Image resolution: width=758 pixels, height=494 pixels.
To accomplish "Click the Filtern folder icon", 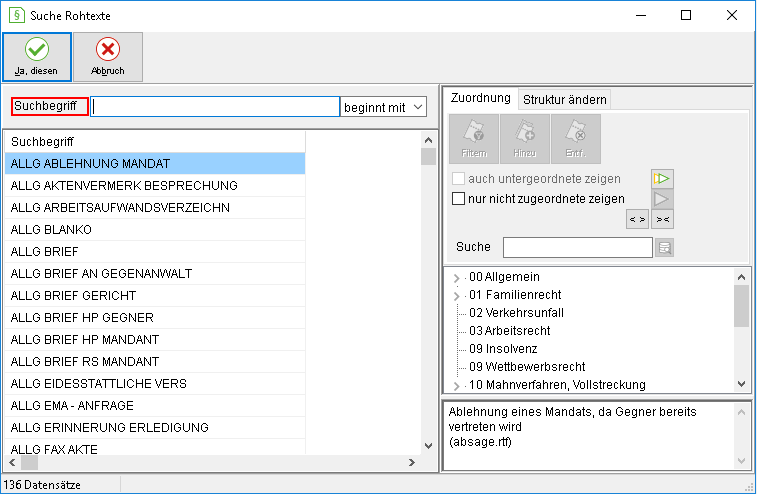I will (x=474, y=139).
